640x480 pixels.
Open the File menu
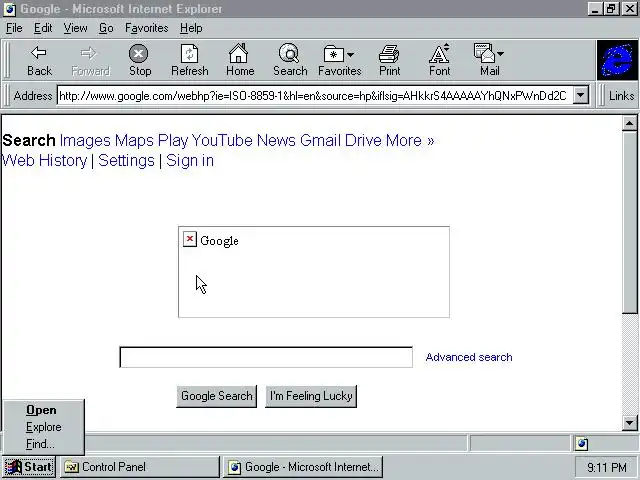[14, 28]
